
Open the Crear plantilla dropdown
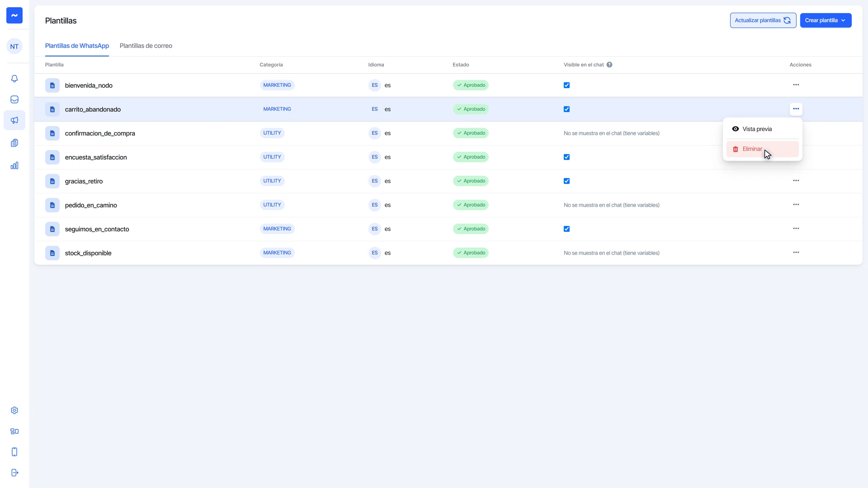click(x=826, y=20)
